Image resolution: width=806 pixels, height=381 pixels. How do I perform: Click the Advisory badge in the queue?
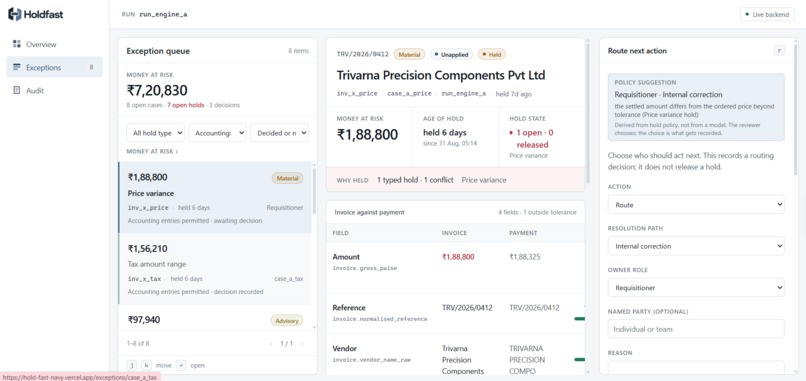287,321
